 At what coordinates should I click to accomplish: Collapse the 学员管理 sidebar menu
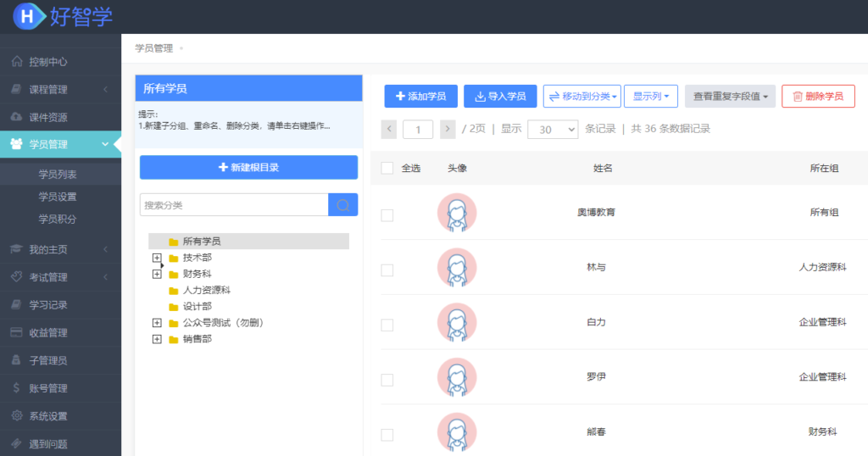pos(105,144)
